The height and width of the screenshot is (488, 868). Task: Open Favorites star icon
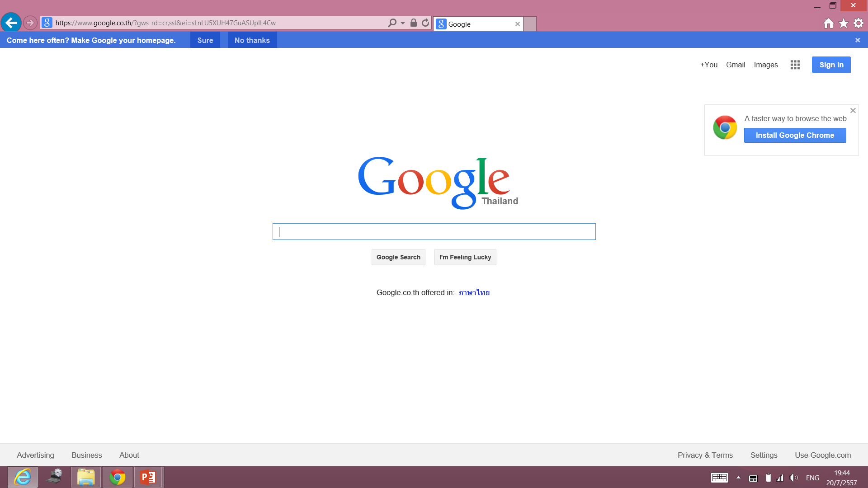click(844, 23)
